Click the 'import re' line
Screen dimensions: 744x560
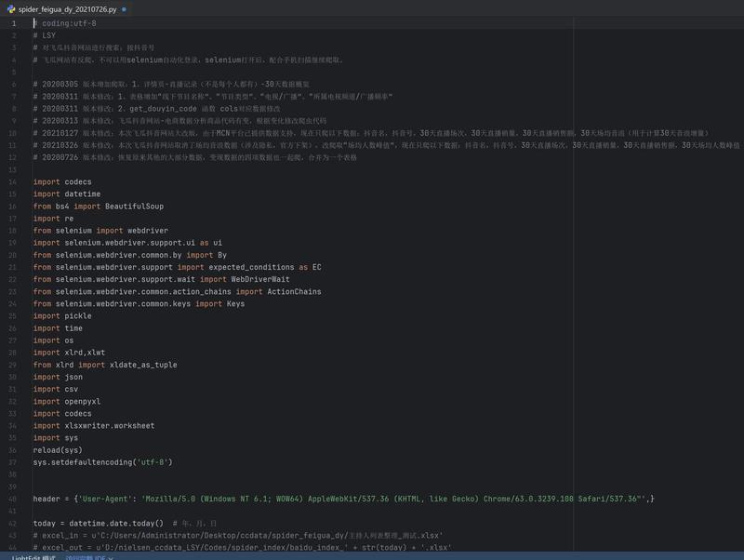pyautogui.click(x=53, y=219)
